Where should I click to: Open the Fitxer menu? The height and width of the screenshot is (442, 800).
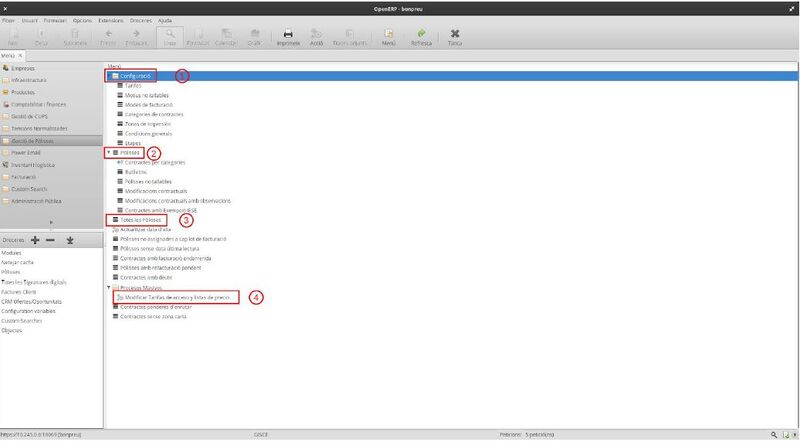point(8,20)
